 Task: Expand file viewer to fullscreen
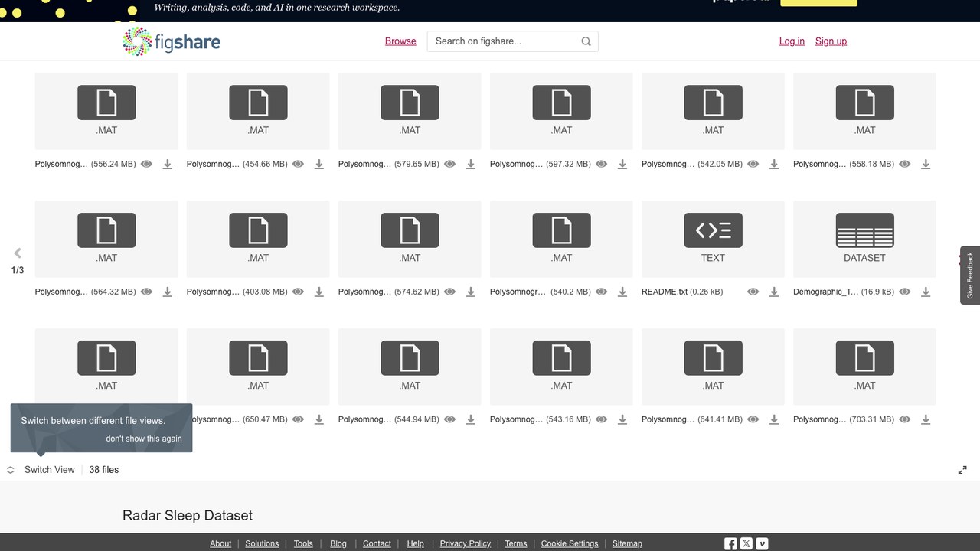tap(962, 470)
